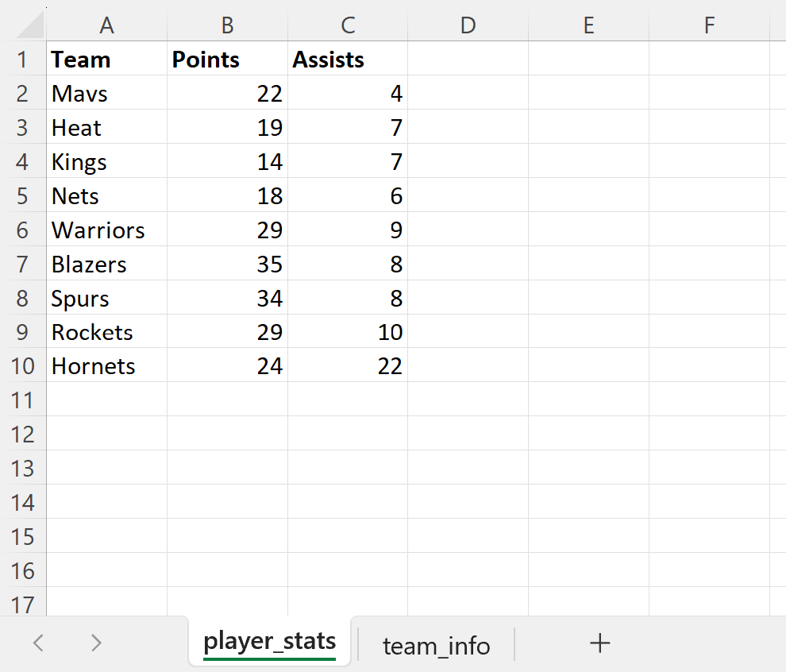Select row 17 header
The image size is (786, 672).
point(23,604)
